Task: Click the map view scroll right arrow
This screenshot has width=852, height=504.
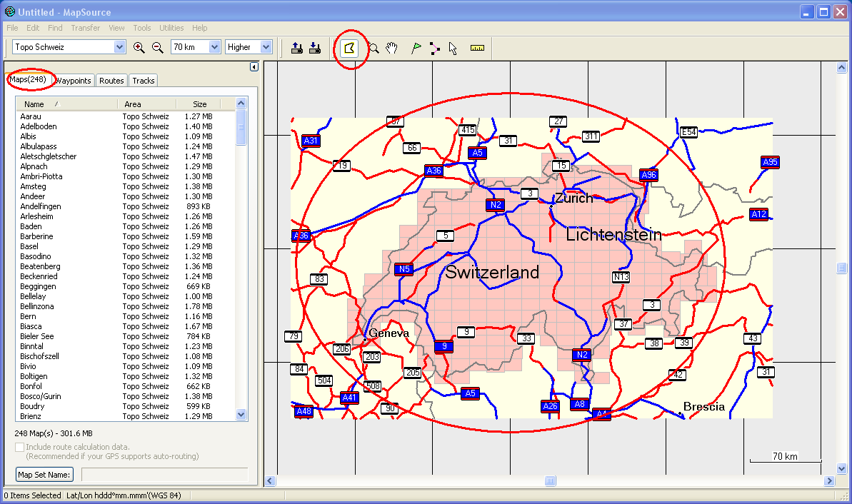Action: click(829, 480)
